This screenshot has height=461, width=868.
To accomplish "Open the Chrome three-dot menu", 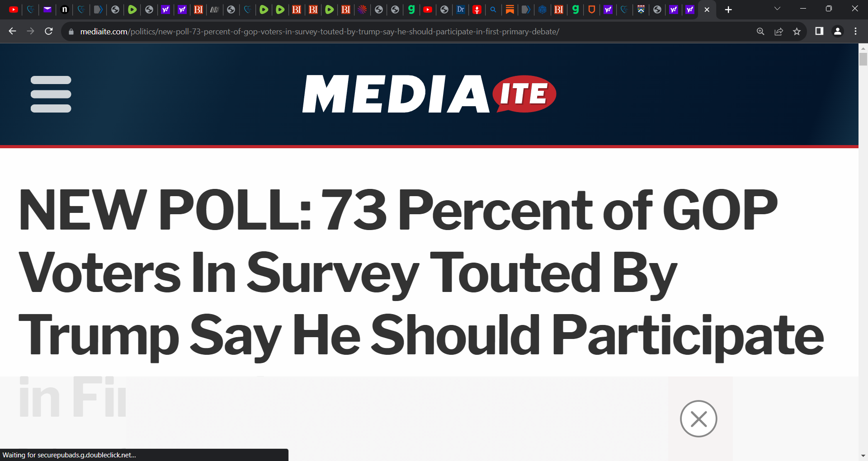I will click(x=855, y=31).
